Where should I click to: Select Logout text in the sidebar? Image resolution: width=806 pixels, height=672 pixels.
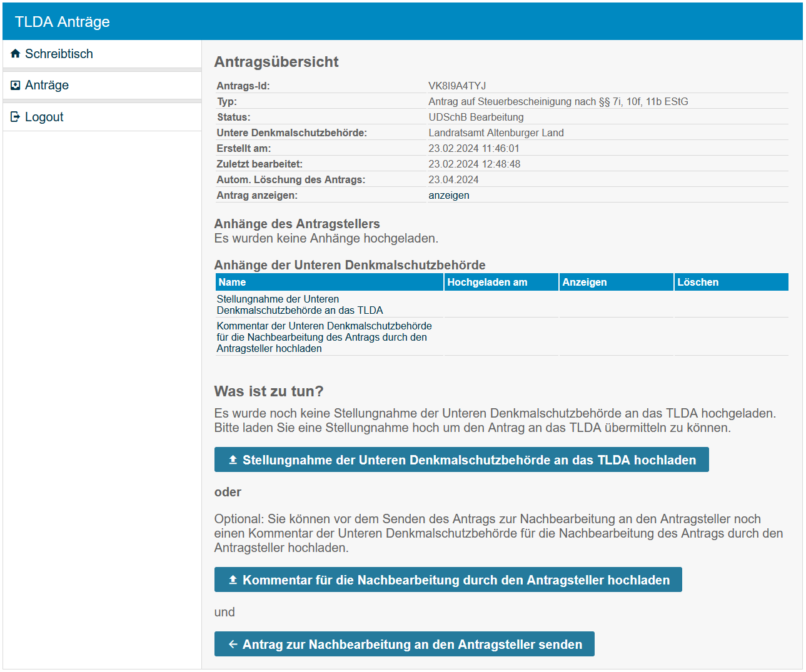[44, 117]
